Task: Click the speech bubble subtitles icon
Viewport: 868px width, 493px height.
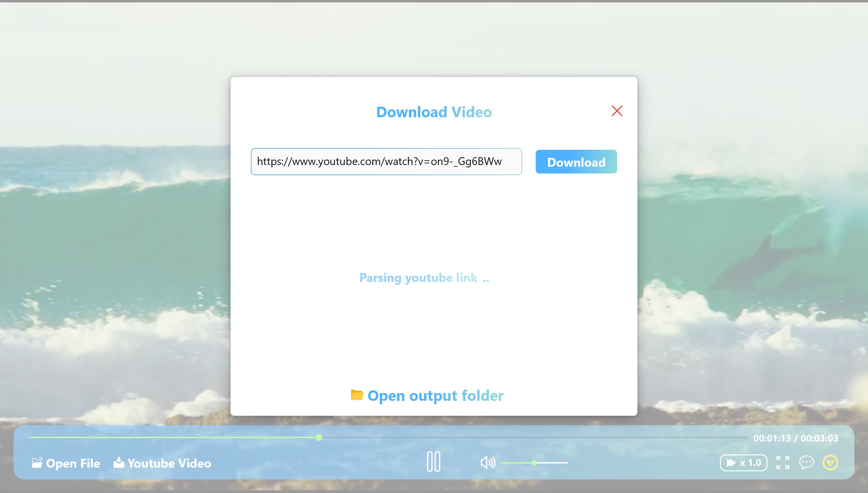Action: (x=806, y=463)
